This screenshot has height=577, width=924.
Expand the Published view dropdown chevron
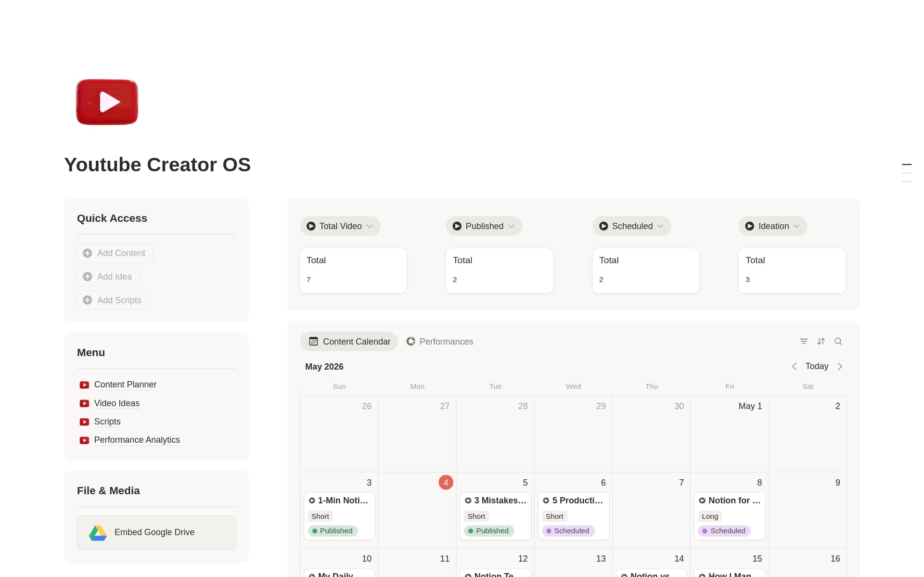[511, 226]
